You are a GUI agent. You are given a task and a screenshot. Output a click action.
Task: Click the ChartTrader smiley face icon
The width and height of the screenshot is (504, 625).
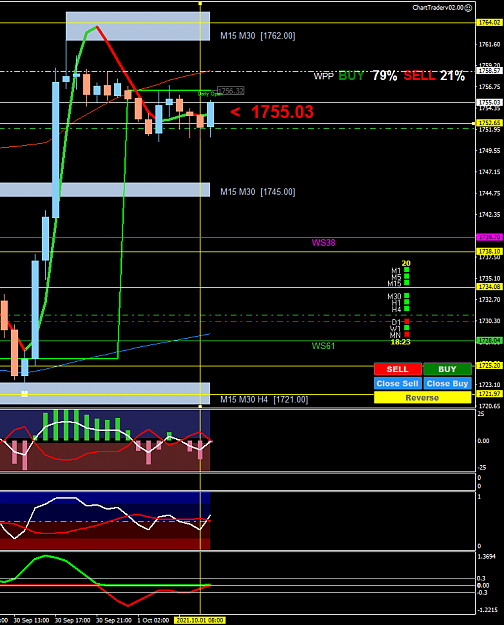point(469,8)
